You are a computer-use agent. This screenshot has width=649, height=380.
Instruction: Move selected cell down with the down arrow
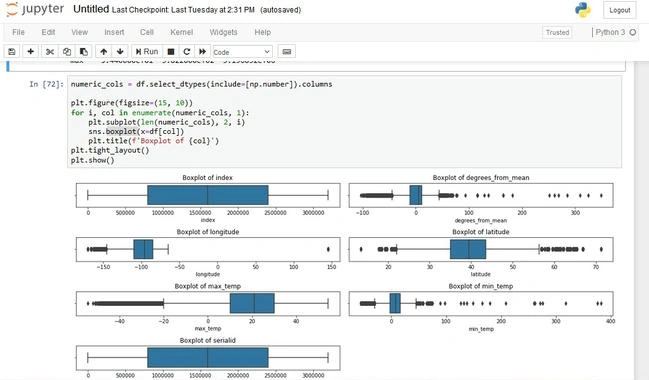click(x=120, y=52)
